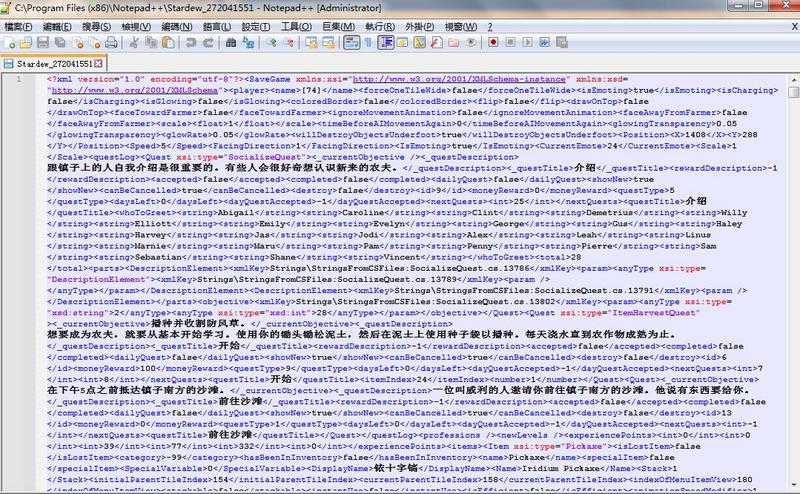Screen dimensions: 800x494
Task: Click the vertical scrollbar down arrow
Action: tap(794, 484)
